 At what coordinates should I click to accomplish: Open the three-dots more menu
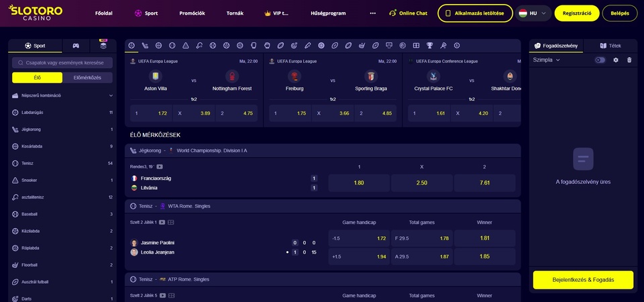point(372,13)
